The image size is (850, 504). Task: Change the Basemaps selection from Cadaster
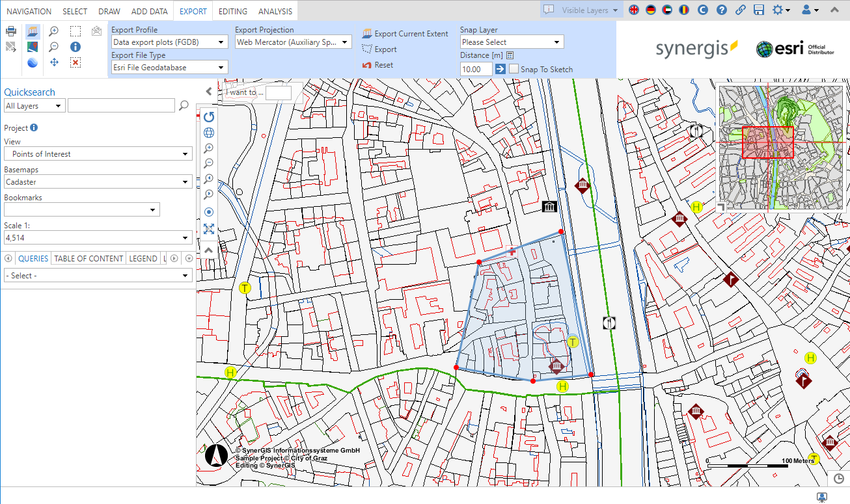coord(98,183)
